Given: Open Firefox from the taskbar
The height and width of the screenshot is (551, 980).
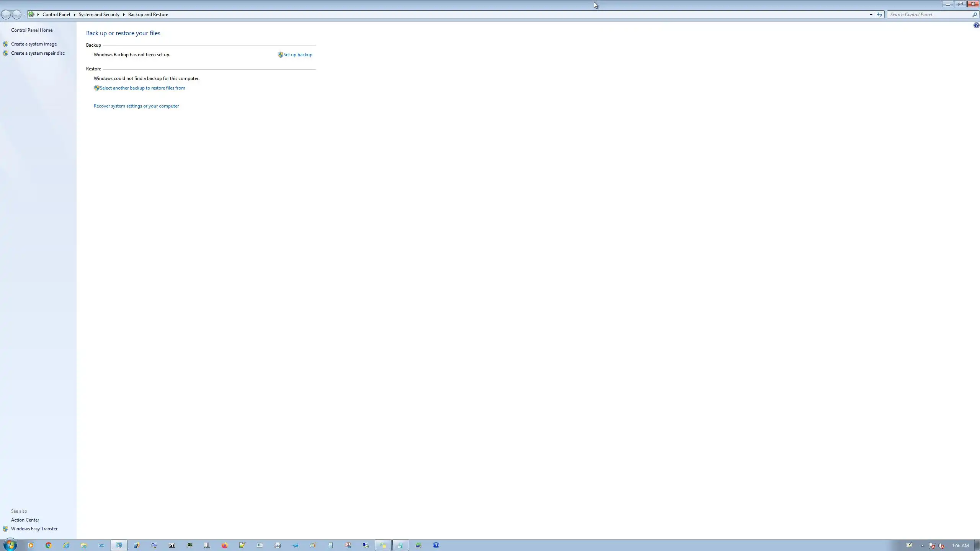Looking at the screenshot, I should (x=224, y=545).
